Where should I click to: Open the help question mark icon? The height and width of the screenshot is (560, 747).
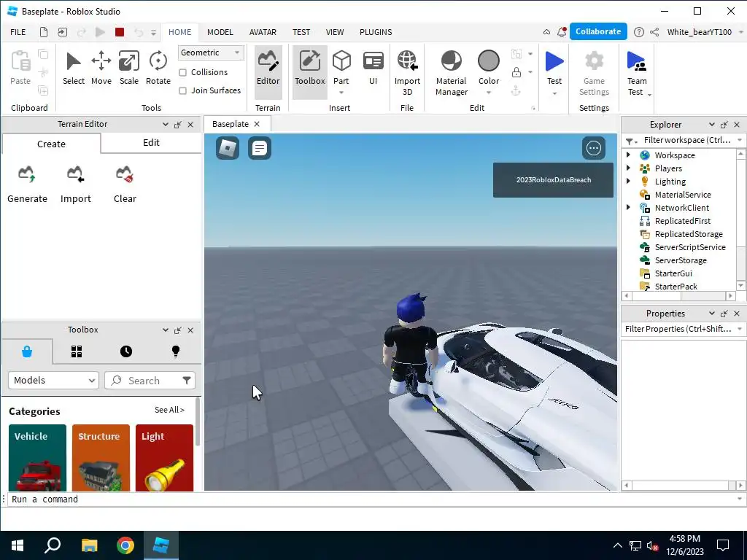pos(639,32)
